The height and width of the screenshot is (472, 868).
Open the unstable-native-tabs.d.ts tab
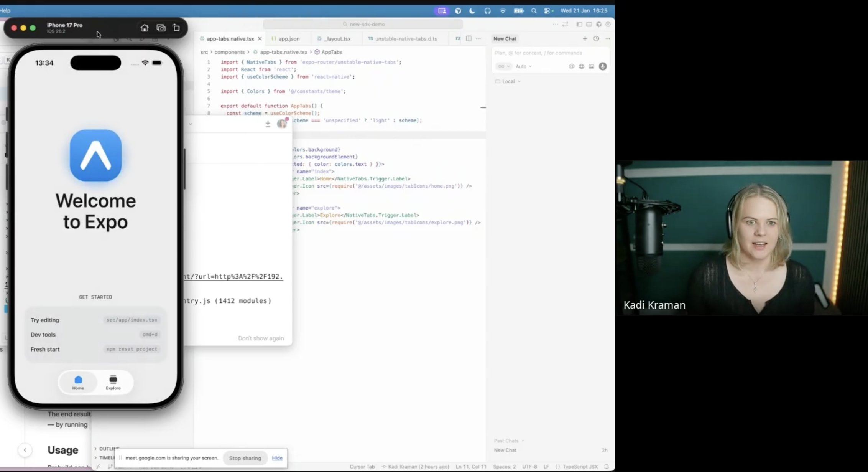coord(403,39)
